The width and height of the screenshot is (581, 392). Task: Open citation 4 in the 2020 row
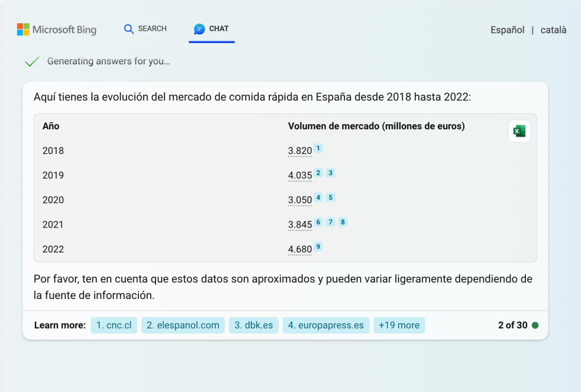319,197
